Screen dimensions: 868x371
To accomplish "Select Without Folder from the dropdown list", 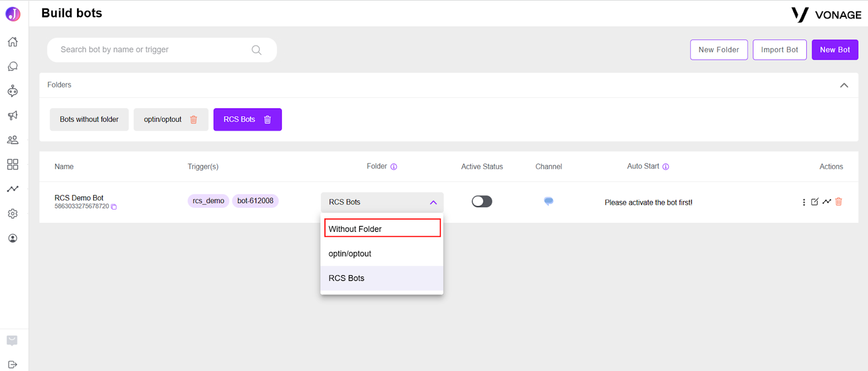I will coord(382,228).
